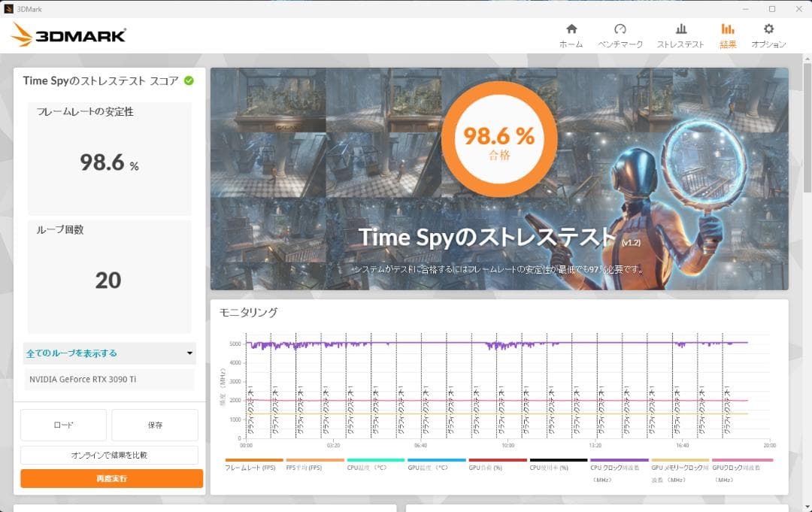This screenshot has width=812, height=512.
Task: Switch to the ベンチマーク tab
Action: pos(621,30)
